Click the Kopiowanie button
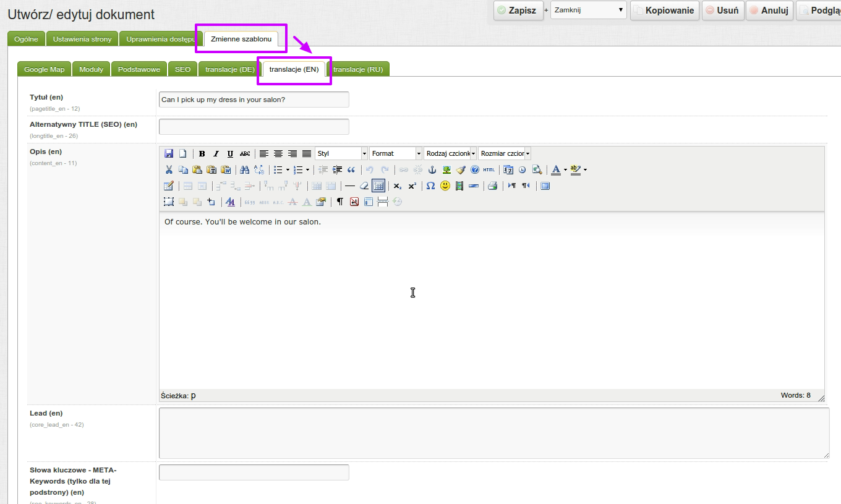 665,11
